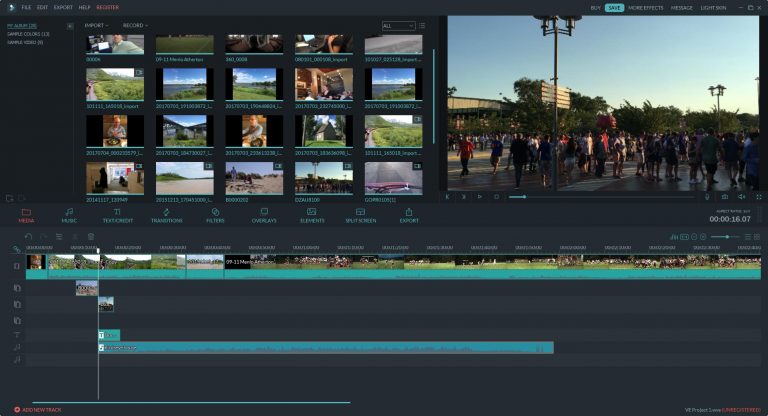Viewport: 768px width, 416px height.
Task: Click ADD NEW TRACK button
Action: coord(38,410)
